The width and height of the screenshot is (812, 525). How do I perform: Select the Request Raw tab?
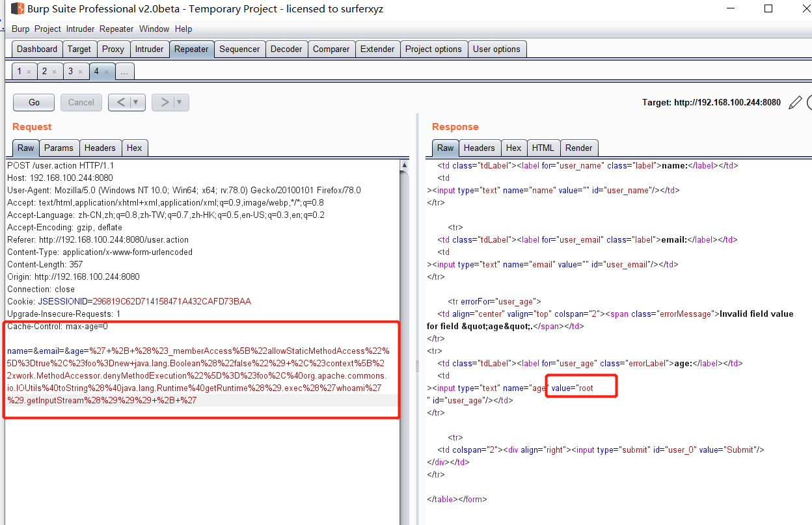(x=26, y=148)
